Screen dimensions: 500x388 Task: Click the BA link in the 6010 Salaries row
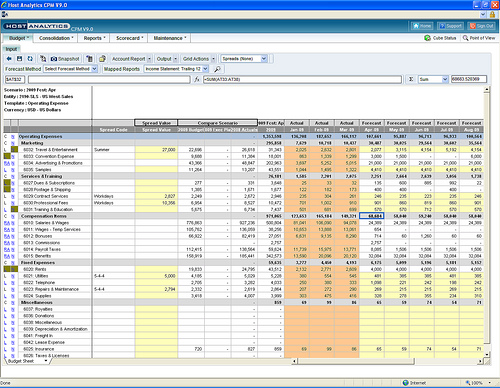click(x=7, y=223)
